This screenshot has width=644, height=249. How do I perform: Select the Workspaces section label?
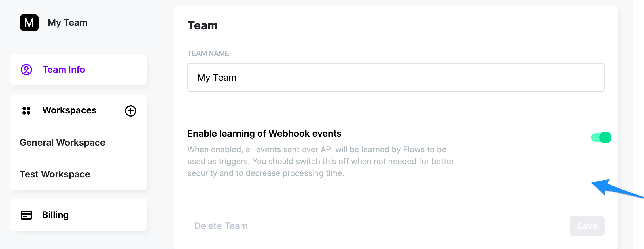[69, 110]
